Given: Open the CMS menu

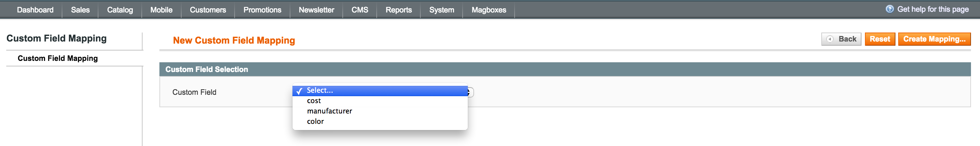Looking at the screenshot, I should [x=359, y=10].
